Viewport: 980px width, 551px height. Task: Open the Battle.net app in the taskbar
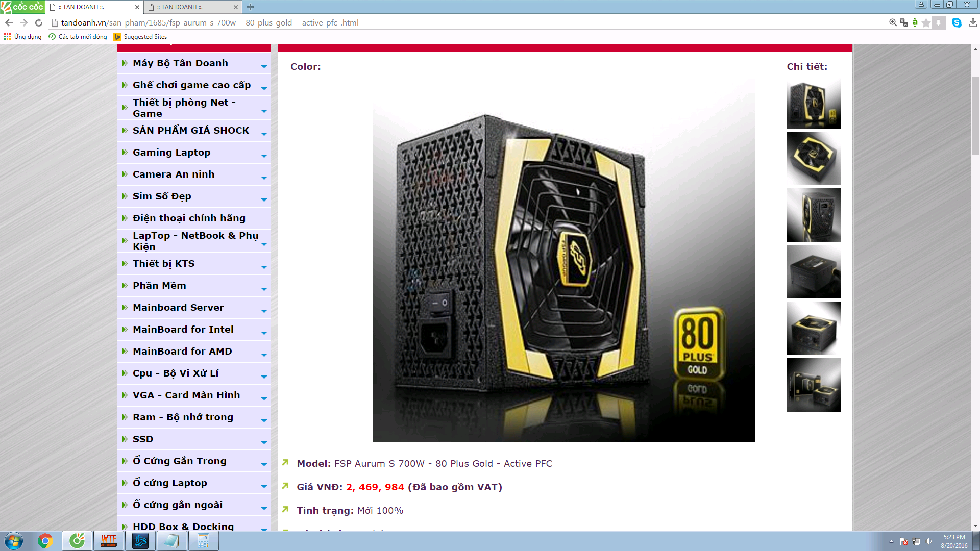tap(140, 541)
